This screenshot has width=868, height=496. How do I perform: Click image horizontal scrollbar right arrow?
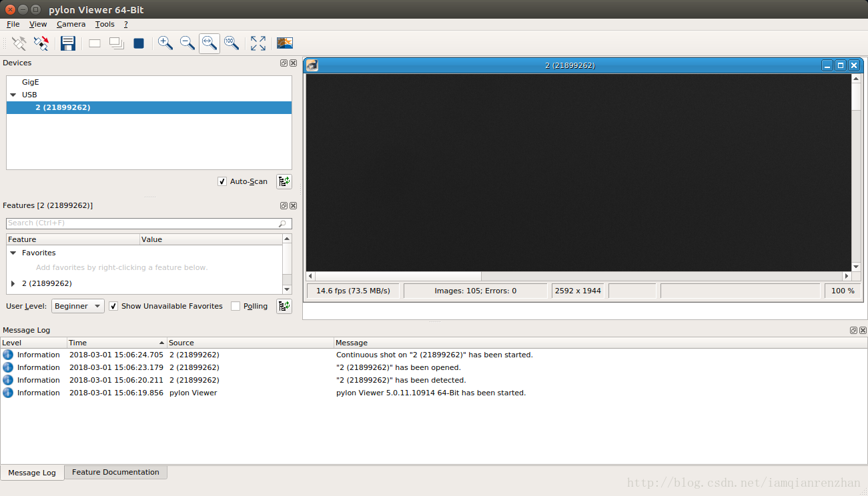847,276
